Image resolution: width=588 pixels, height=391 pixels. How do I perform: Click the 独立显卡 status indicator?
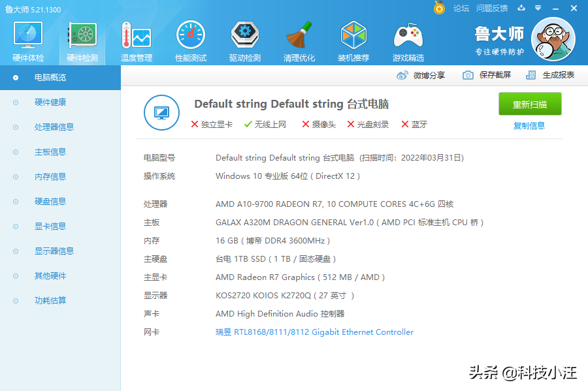212,124
